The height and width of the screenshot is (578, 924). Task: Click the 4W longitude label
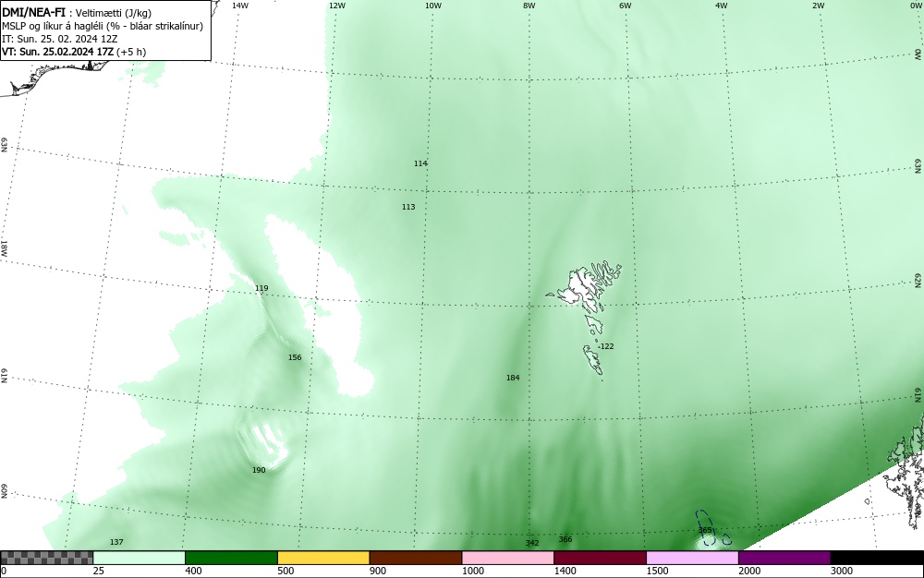pos(722,6)
